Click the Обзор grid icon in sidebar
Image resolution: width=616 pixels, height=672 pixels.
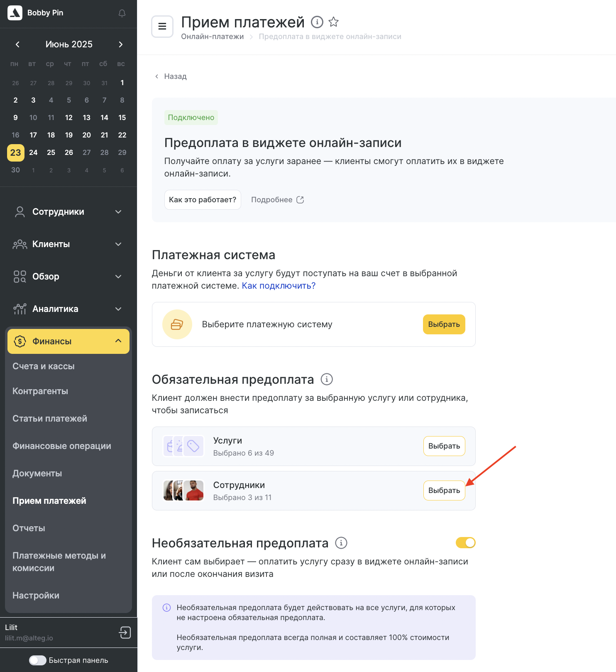20,277
